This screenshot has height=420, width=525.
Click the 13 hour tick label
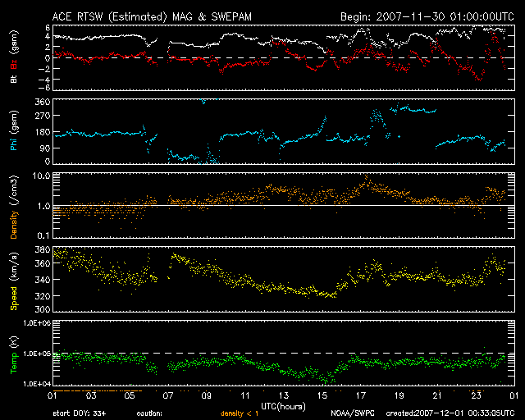coord(284,396)
